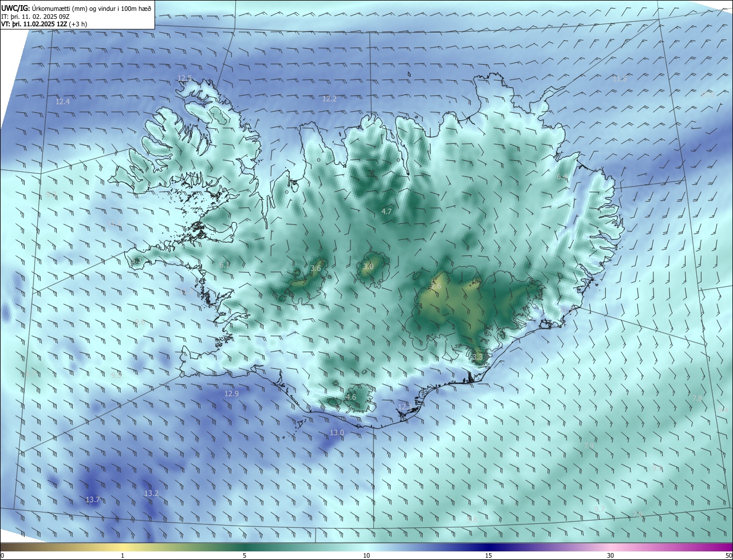Click the 13.0 value south of Iceland
The width and height of the screenshot is (733, 560).
(x=337, y=433)
